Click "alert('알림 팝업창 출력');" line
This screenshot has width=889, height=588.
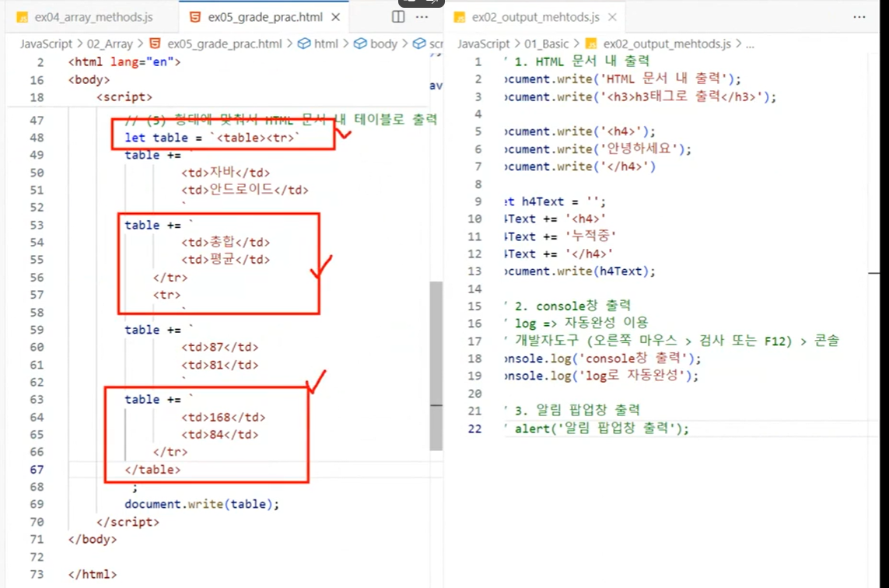tap(597, 428)
